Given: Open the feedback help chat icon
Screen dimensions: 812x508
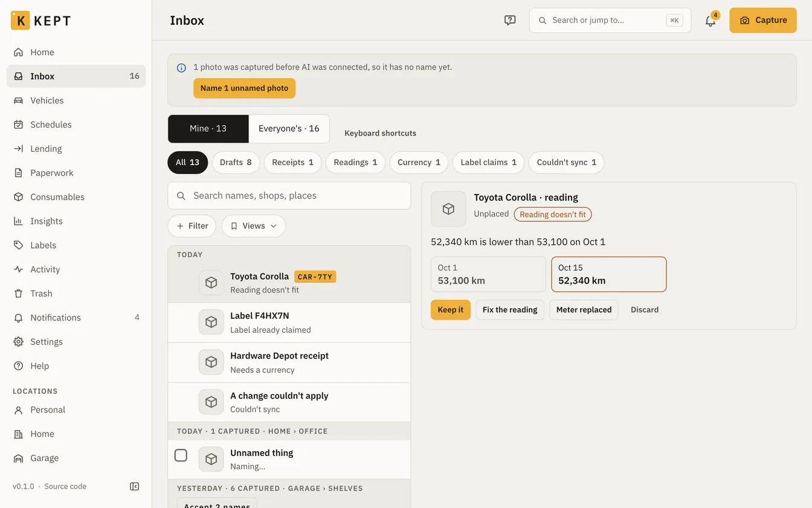Looking at the screenshot, I should pyautogui.click(x=510, y=20).
